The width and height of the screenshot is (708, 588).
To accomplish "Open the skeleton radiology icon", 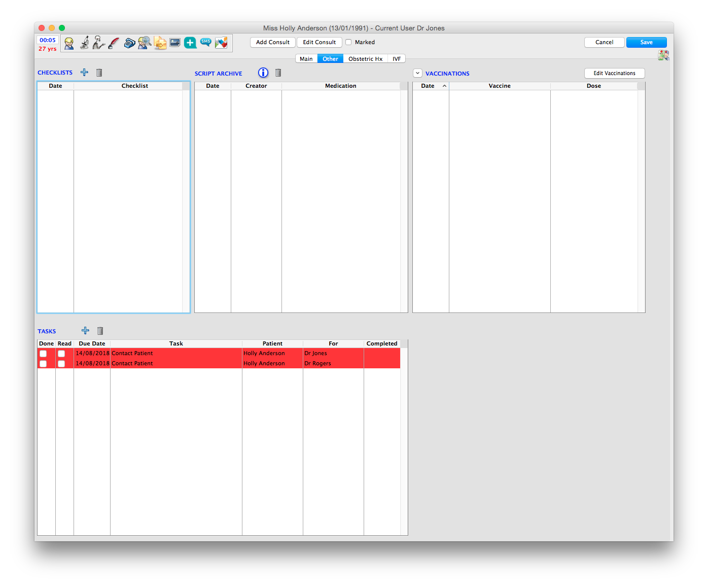I will pos(99,43).
